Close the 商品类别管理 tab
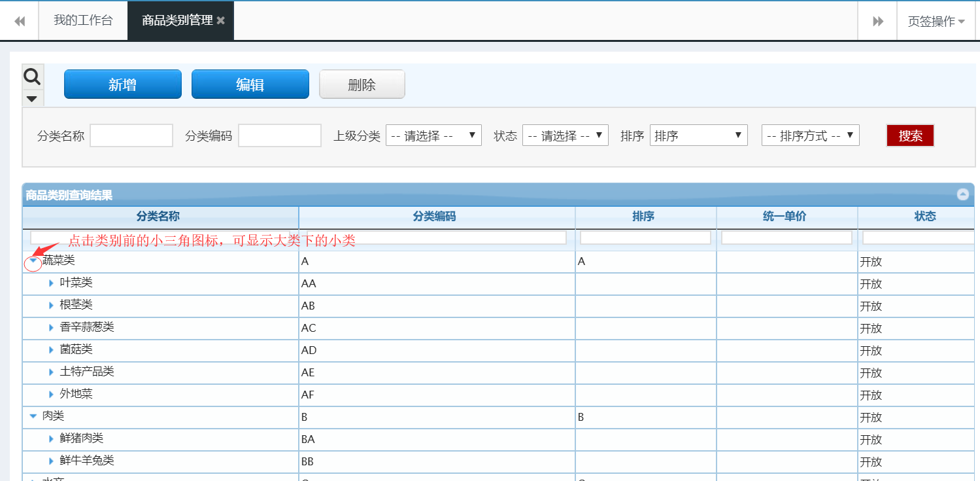 (x=221, y=20)
